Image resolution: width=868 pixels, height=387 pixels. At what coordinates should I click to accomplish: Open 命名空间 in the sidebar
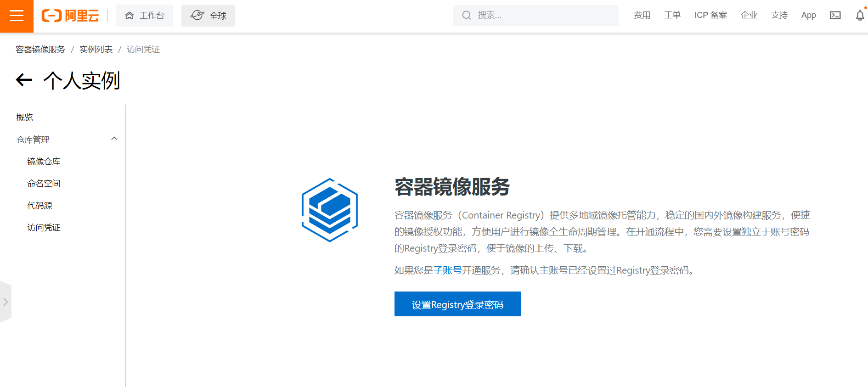[44, 184]
